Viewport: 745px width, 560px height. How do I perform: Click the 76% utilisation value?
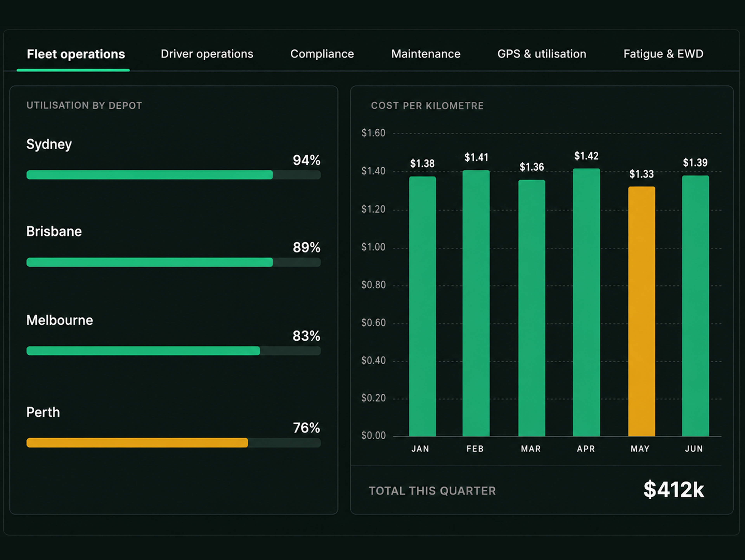click(306, 428)
